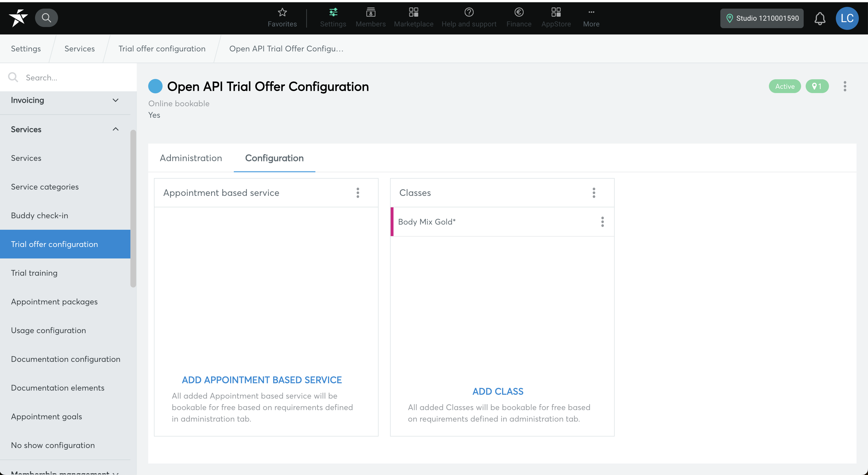Switch to the Administration tab

point(191,158)
